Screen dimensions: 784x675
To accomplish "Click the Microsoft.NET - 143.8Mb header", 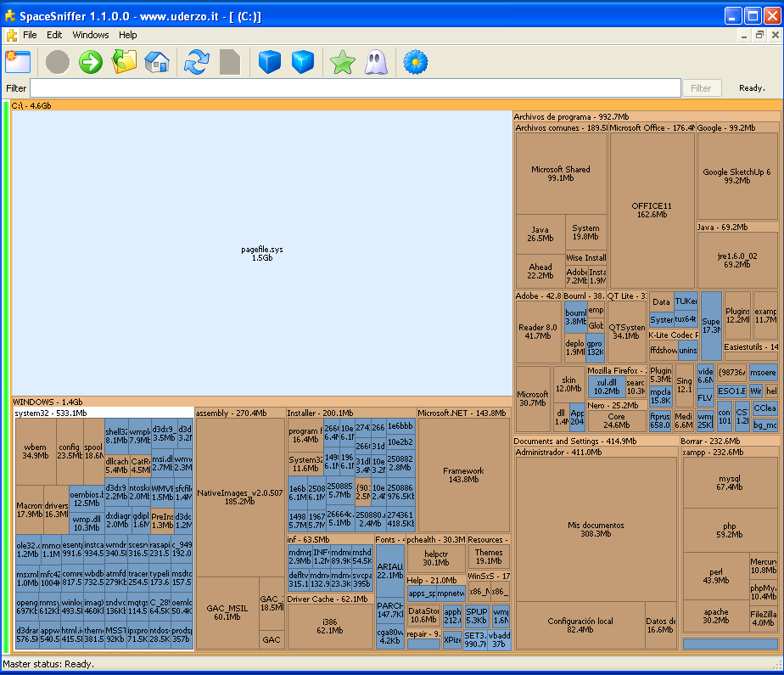I will click(464, 413).
